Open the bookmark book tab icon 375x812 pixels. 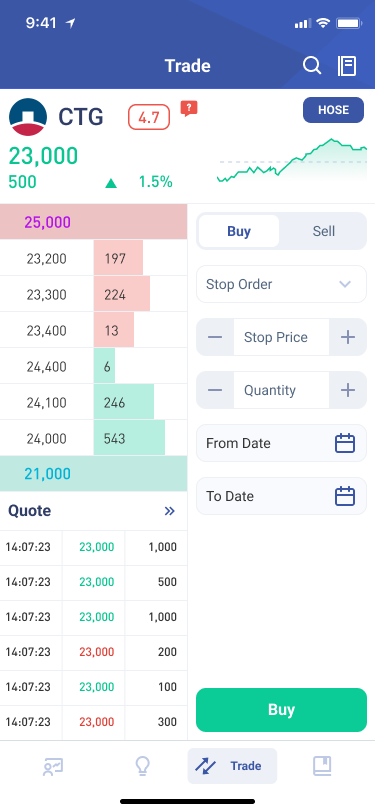point(322,766)
